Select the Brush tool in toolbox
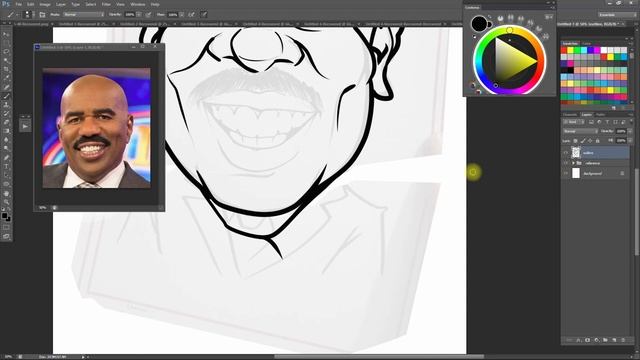 click(x=6, y=96)
